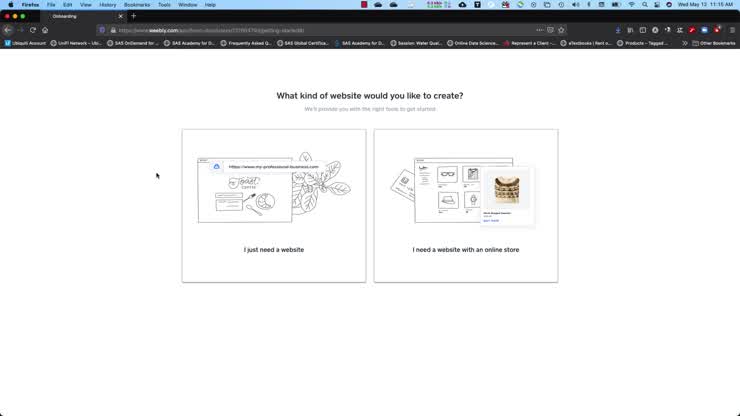Open the Bookmarks menu
740x416 pixels.
[136, 5]
